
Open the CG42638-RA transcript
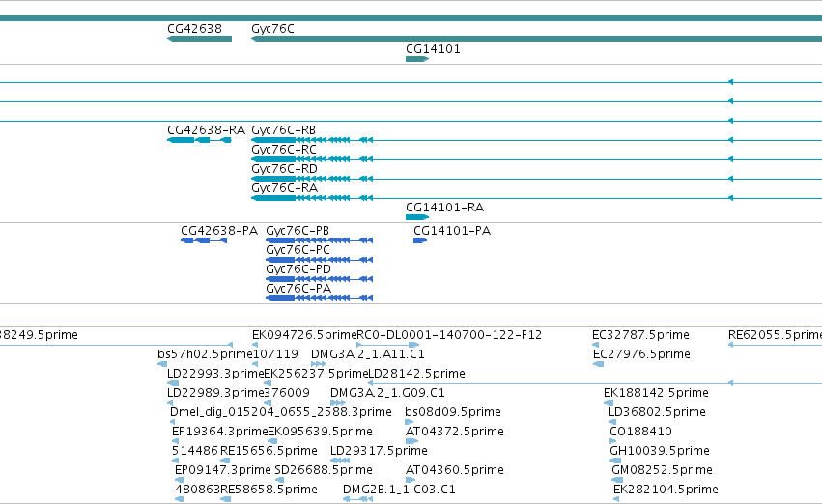[199, 140]
